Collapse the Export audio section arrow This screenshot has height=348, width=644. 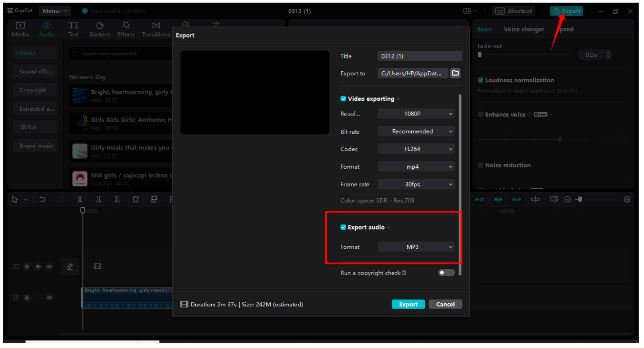coord(389,228)
